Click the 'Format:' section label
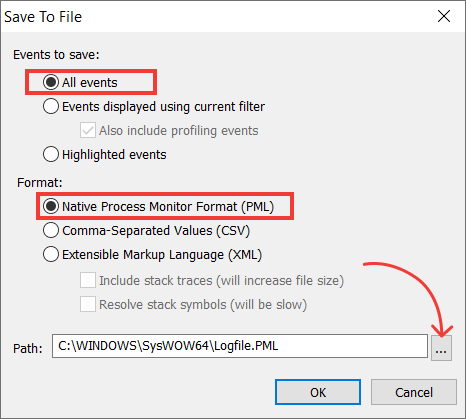Image resolution: width=466 pixels, height=419 pixels. [x=40, y=182]
